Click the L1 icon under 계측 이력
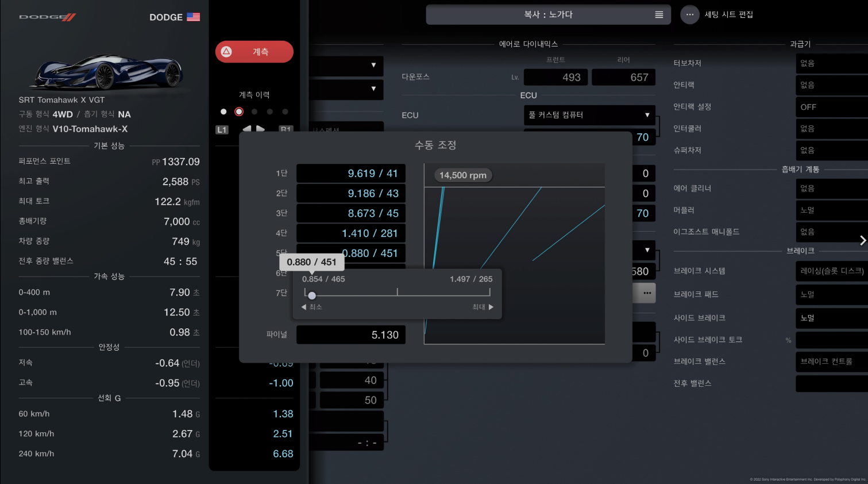The image size is (868, 484). [x=222, y=130]
